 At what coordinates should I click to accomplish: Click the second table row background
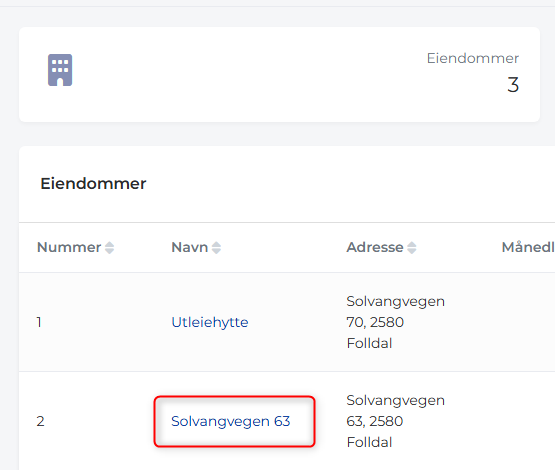pyautogui.click(x=287, y=421)
